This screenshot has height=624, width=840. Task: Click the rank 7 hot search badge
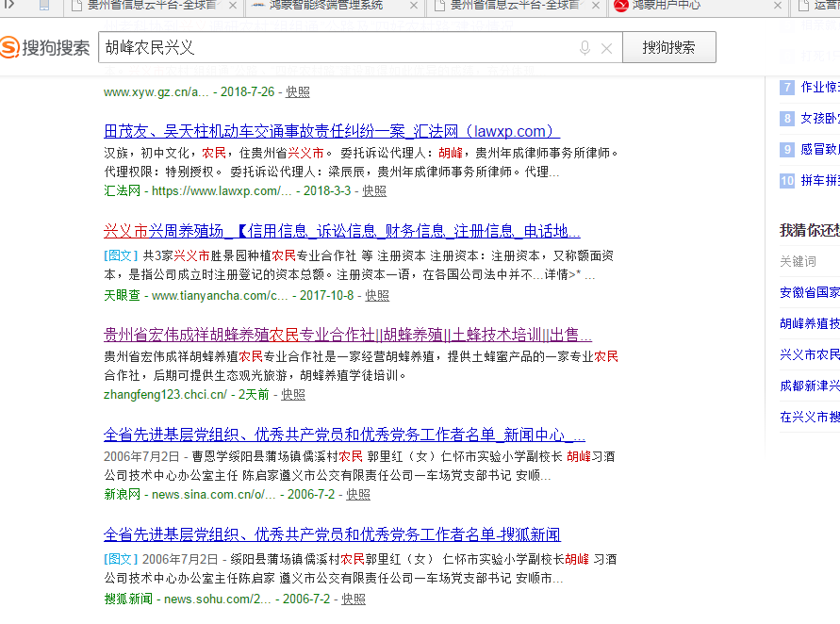pos(787,88)
